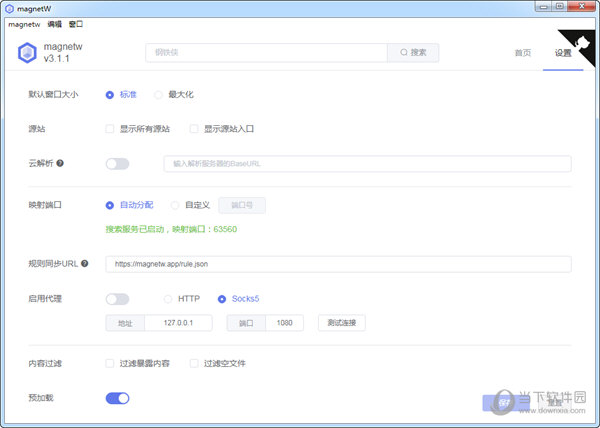The height and width of the screenshot is (428, 600).
Task: Select the 最大化 window size radio
Action: pyautogui.click(x=158, y=95)
